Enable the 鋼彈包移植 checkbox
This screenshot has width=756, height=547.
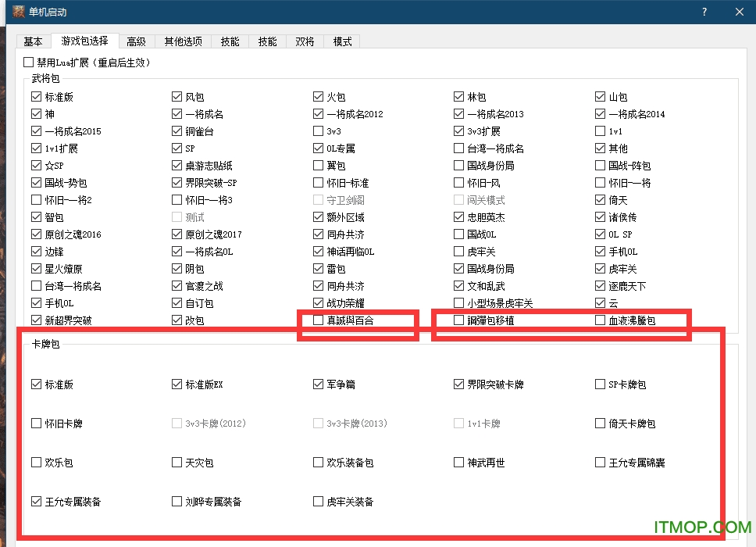(459, 320)
